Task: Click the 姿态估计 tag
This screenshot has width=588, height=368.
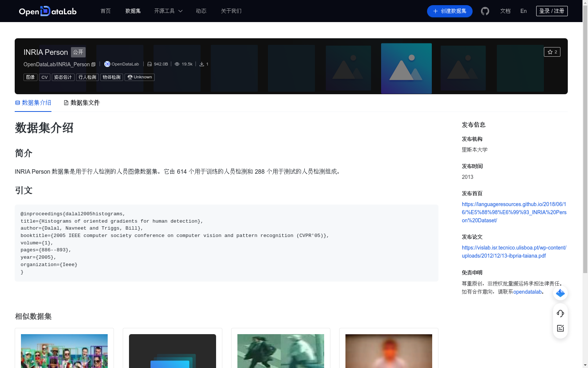Action: 63,77
